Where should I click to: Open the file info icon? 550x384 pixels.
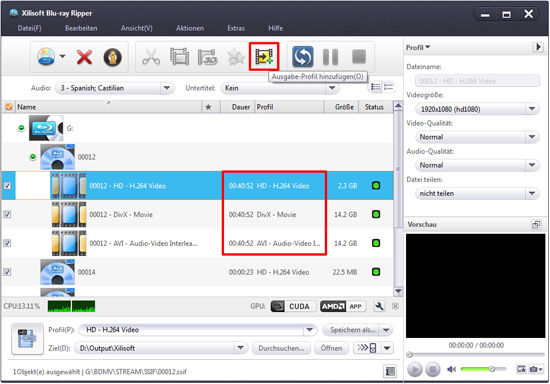point(113,57)
